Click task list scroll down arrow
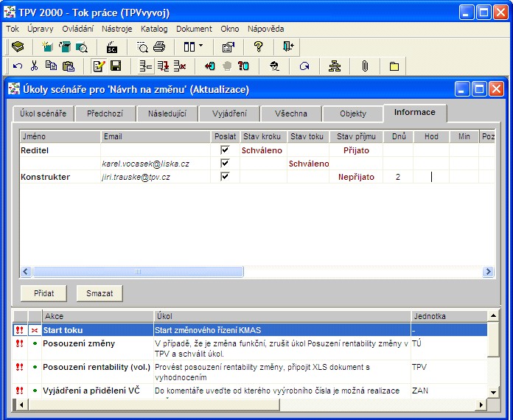The image size is (513, 420). tap(493, 392)
